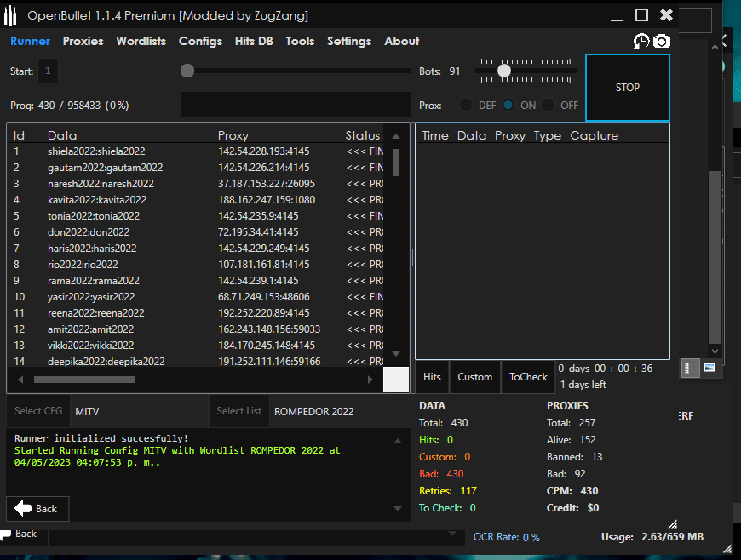Screen dimensions: 741x560
Task: Select the ON proxy radio button
Action: click(508, 106)
